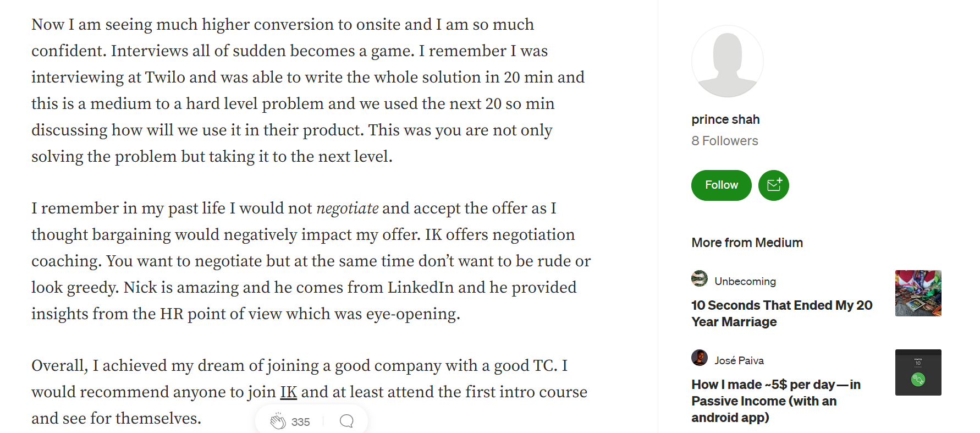Open the passive income article thumbnail
The height and width of the screenshot is (433, 980).
(918, 372)
